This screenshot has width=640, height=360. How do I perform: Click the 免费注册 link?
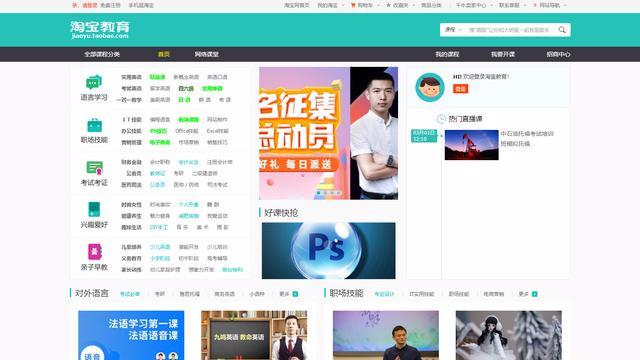click(110, 5)
